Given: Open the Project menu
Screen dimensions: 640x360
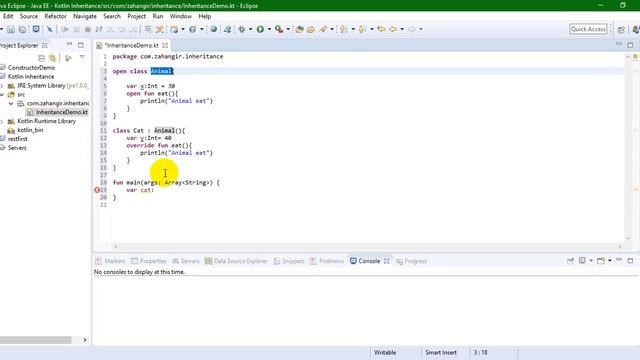Looking at the screenshot, I should pyautogui.click(x=136, y=16).
